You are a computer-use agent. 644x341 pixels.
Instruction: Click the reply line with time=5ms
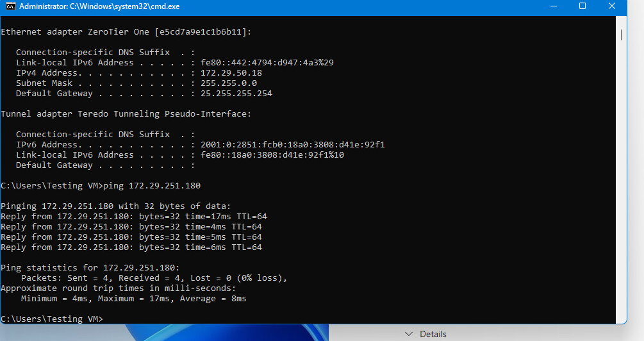131,237
